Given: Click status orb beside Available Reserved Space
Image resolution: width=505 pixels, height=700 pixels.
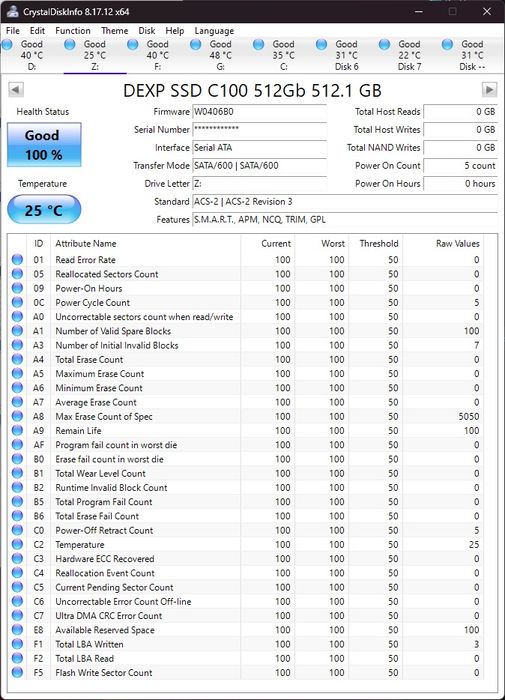Looking at the screenshot, I should 17,630.
